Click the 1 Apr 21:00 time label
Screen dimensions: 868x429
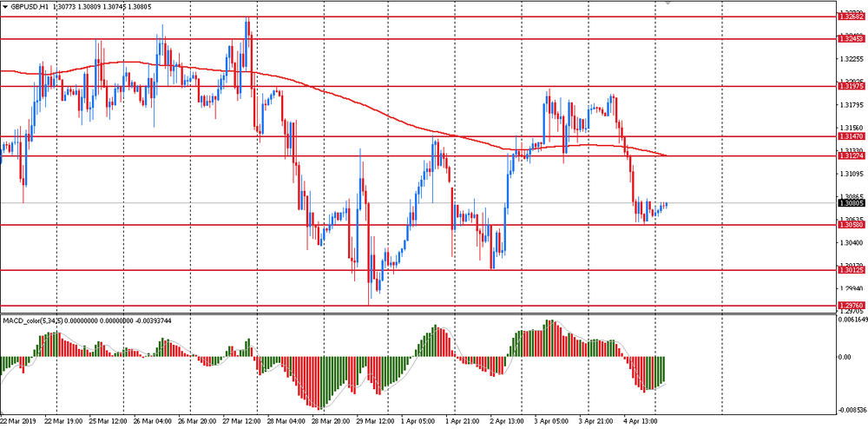click(463, 421)
